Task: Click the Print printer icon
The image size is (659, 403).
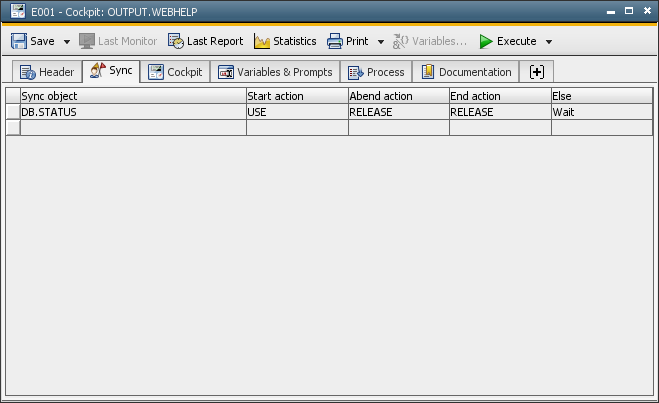Action: 335,42
